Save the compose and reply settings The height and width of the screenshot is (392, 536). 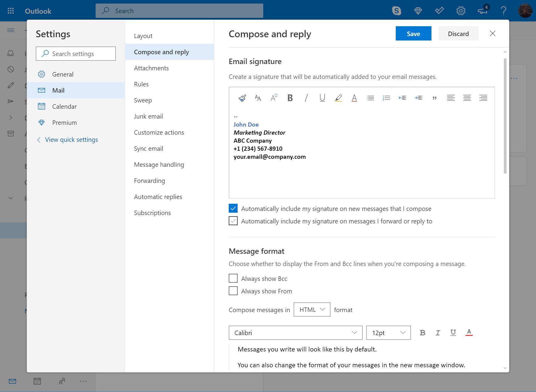(413, 33)
